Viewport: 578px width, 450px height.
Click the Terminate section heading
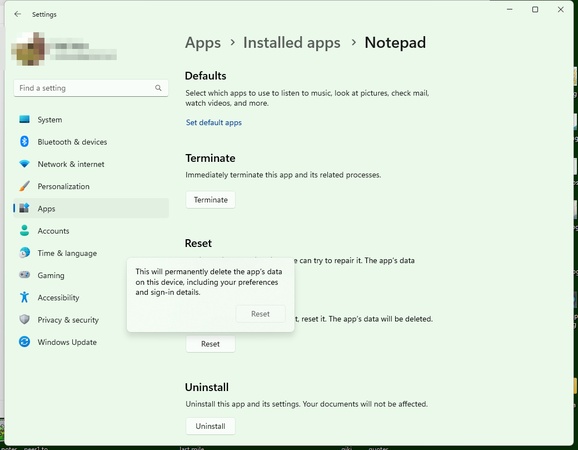(x=210, y=158)
